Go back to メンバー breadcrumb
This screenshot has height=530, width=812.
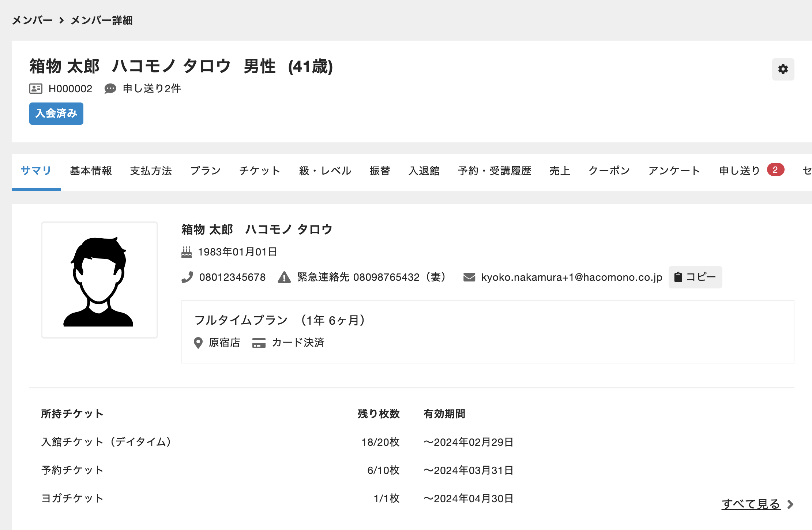pyautogui.click(x=32, y=20)
